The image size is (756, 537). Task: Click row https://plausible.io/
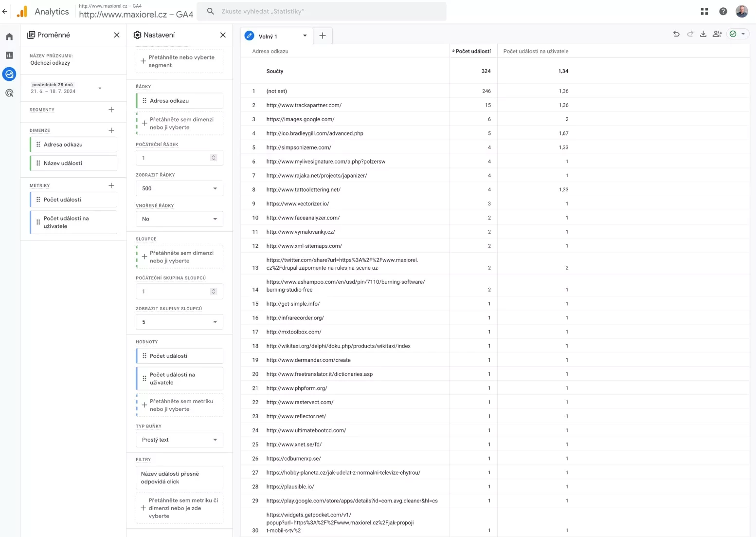495,487
